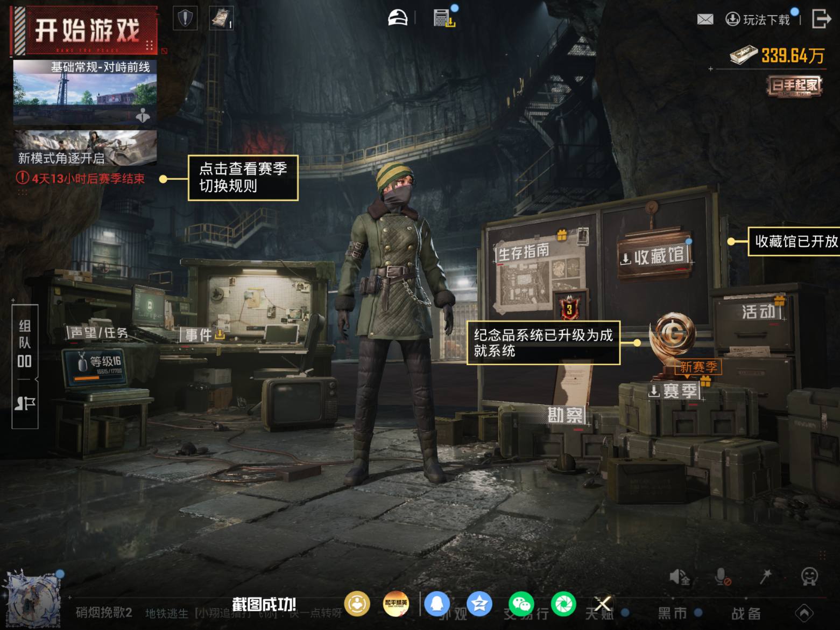This screenshot has height=630, width=840.
Task: Click the 收藏馆已开放 tooltip
Action: tap(794, 241)
